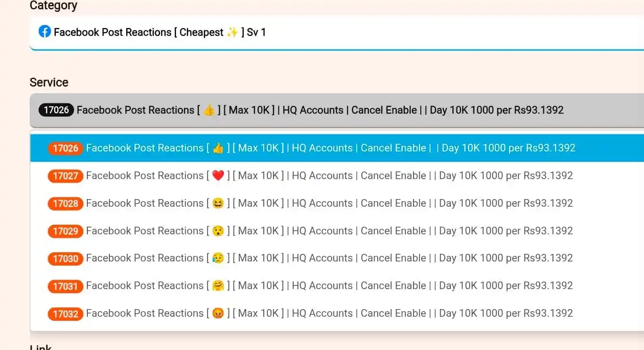Click the thumbs up emoji in Service box
Screen dimensions: 644x350
[x=209, y=110]
